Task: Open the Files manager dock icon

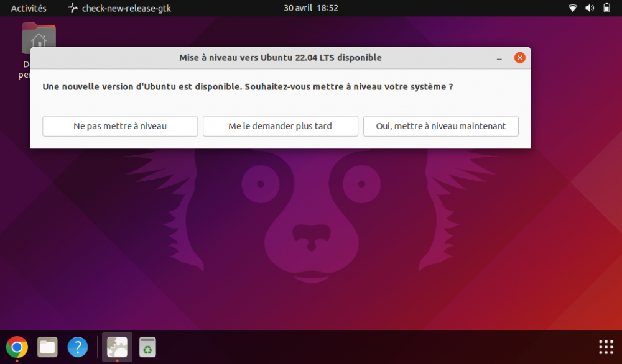Action: coord(47,347)
